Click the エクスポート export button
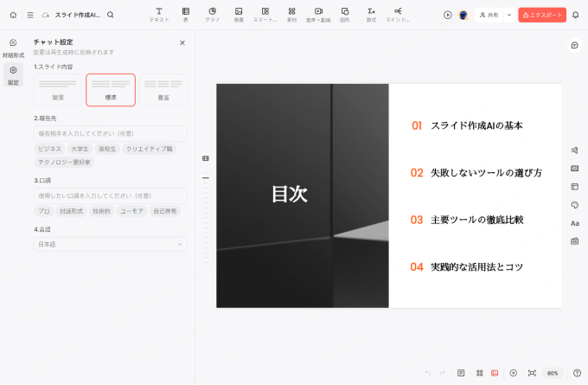The width and height of the screenshot is (588, 385). coord(542,15)
